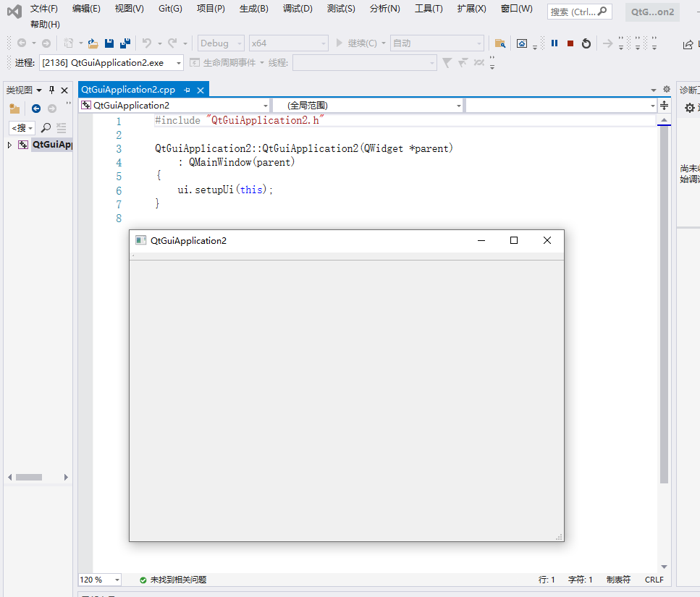Restart debugging with the circular arrow icon

click(586, 43)
